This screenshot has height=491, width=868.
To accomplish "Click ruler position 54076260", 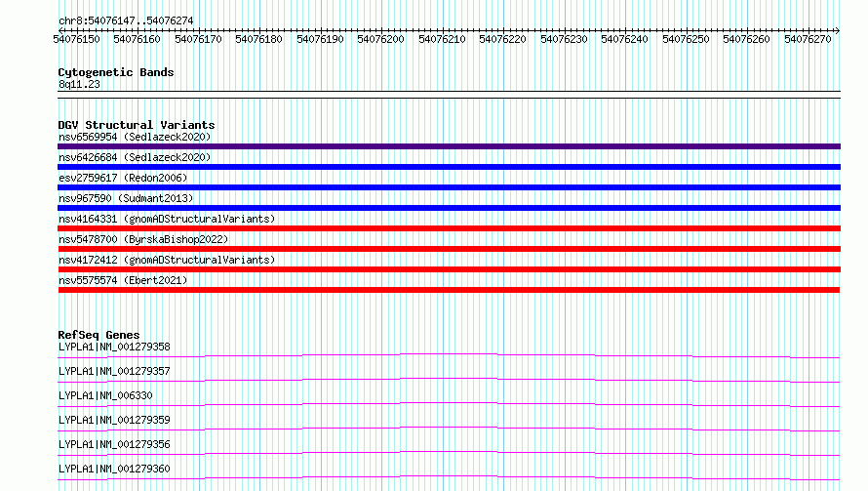I will click(746, 39).
